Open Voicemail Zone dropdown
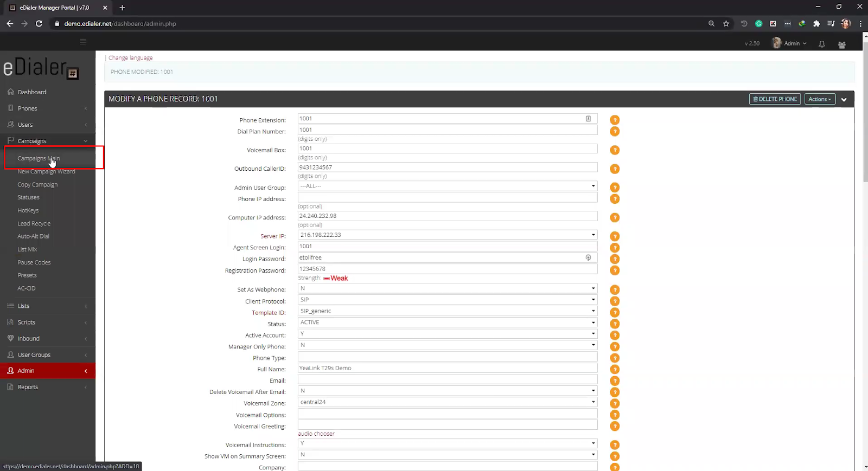Viewport: 868px width, 471px height. [448, 402]
